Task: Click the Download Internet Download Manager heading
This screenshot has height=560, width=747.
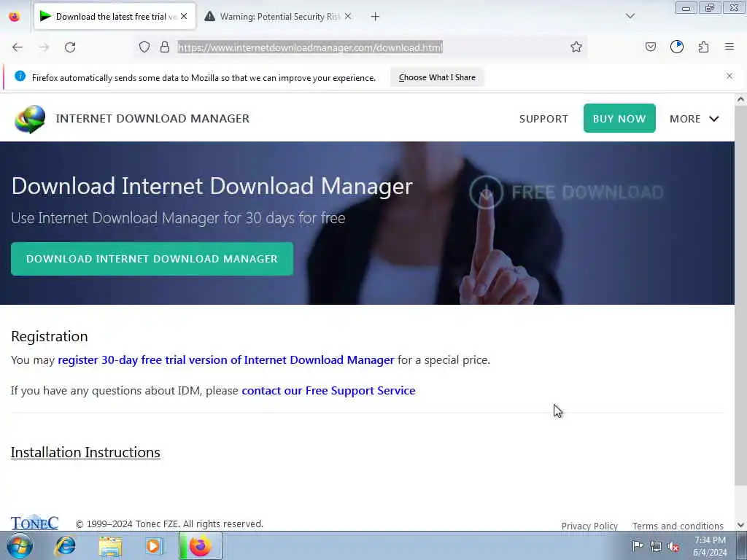Action: (x=212, y=186)
